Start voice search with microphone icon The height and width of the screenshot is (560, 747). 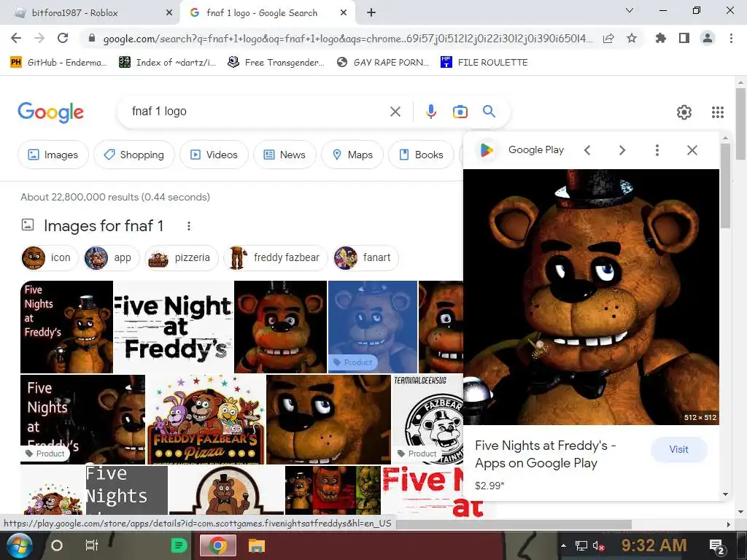coord(430,112)
